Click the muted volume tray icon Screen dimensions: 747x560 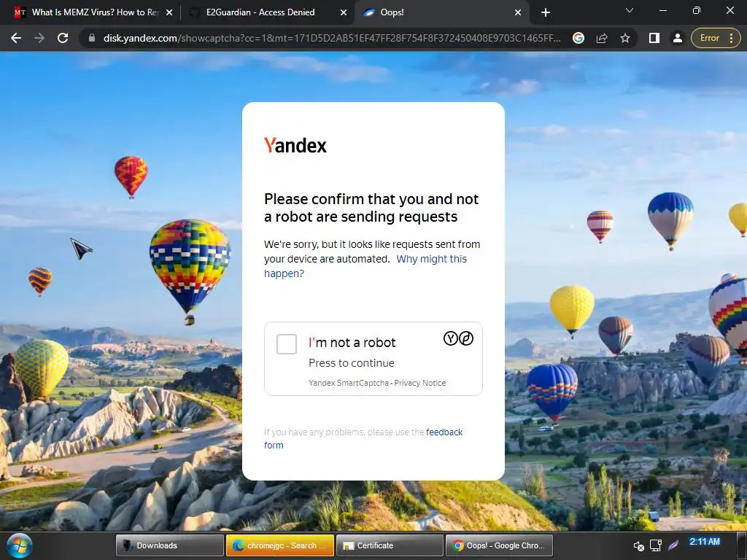[638, 545]
